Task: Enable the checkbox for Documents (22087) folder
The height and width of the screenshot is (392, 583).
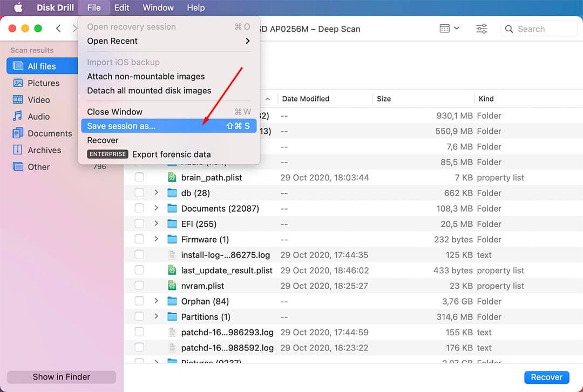Action: tap(139, 208)
